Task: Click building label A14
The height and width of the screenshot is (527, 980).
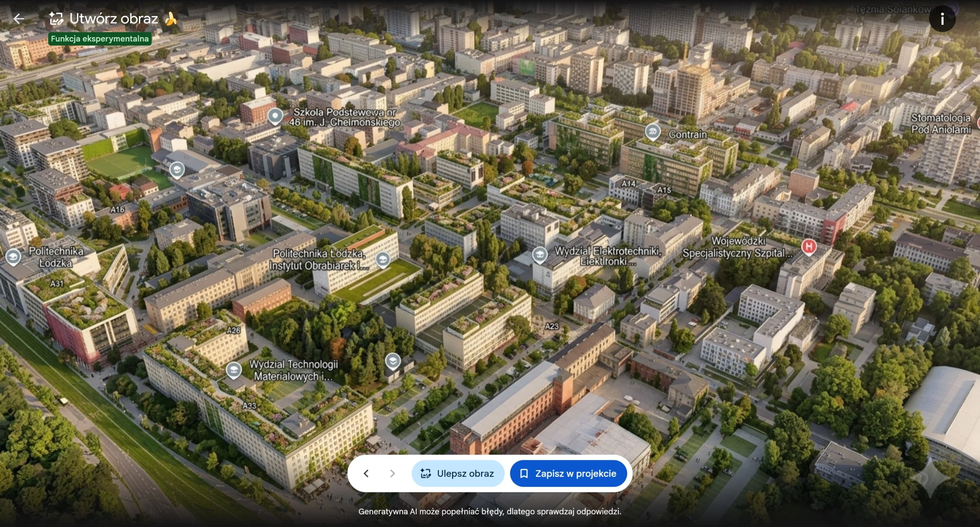Action: point(628,183)
